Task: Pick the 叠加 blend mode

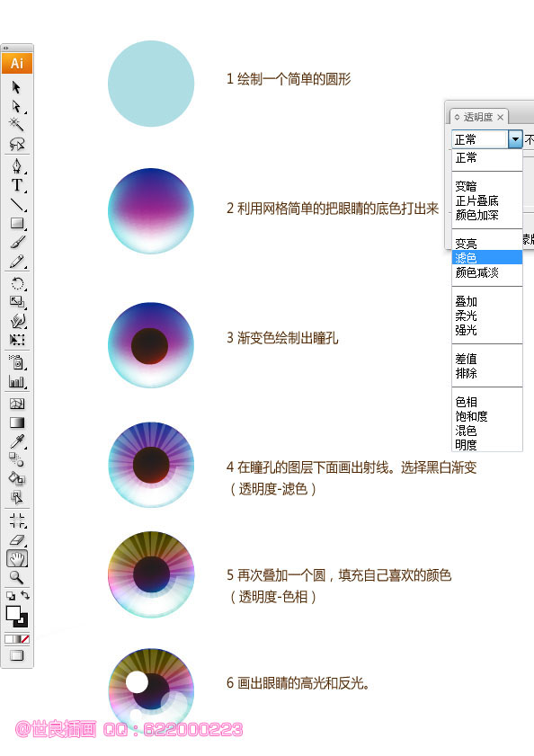Action: click(x=487, y=301)
